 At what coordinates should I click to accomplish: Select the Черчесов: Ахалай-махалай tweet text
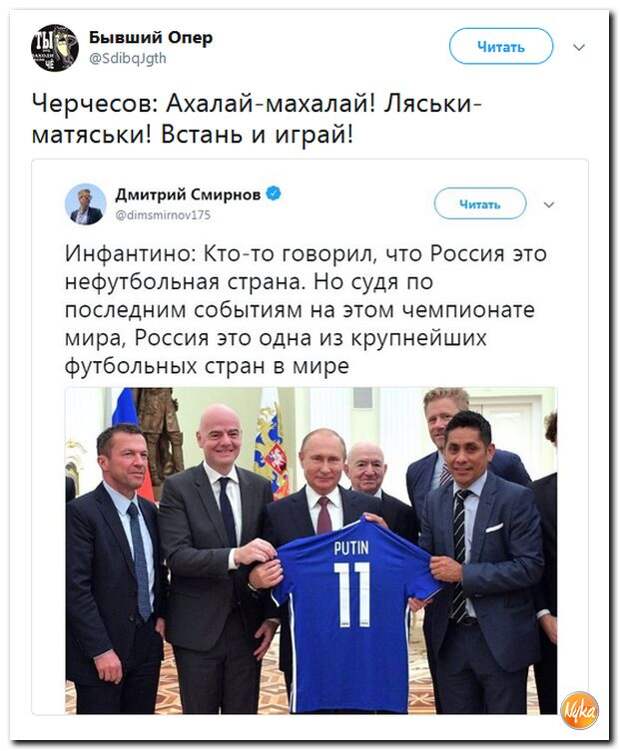pos(257,119)
